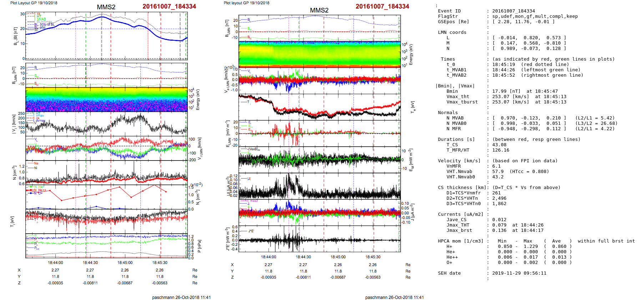
Task: Click the ion speed |Vi| panel in left plot
Action: click(x=106, y=124)
